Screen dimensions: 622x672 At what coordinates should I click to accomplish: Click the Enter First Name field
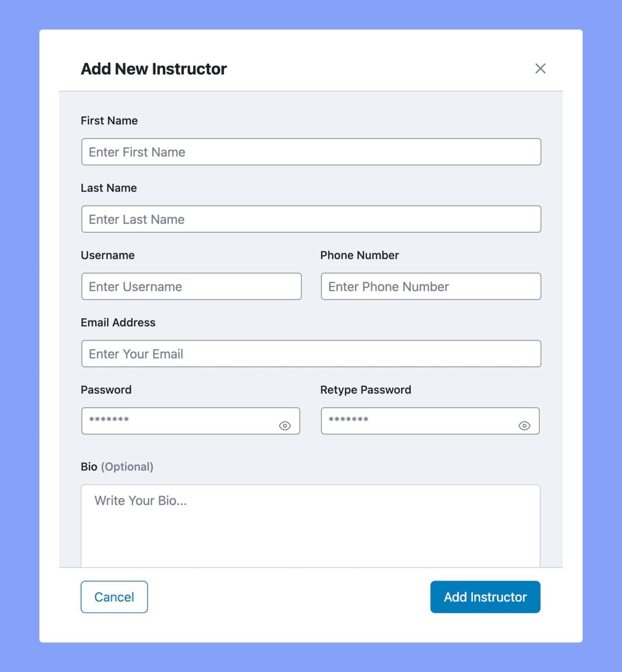coord(311,152)
